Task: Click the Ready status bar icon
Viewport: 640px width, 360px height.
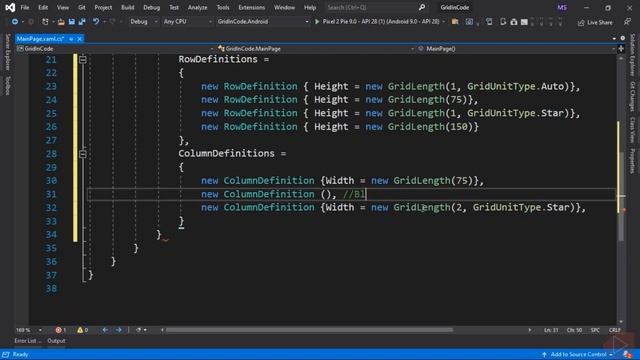Action: [6, 355]
